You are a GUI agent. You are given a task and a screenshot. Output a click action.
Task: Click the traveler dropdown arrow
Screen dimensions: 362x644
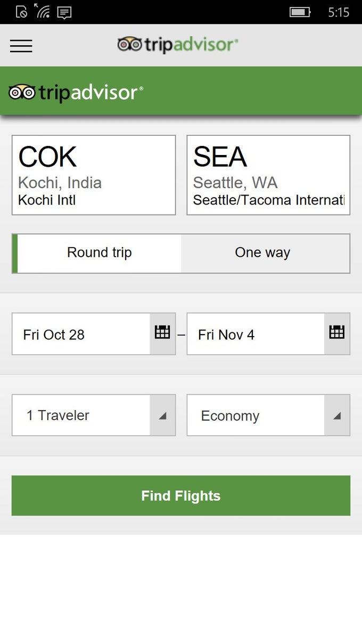click(162, 415)
